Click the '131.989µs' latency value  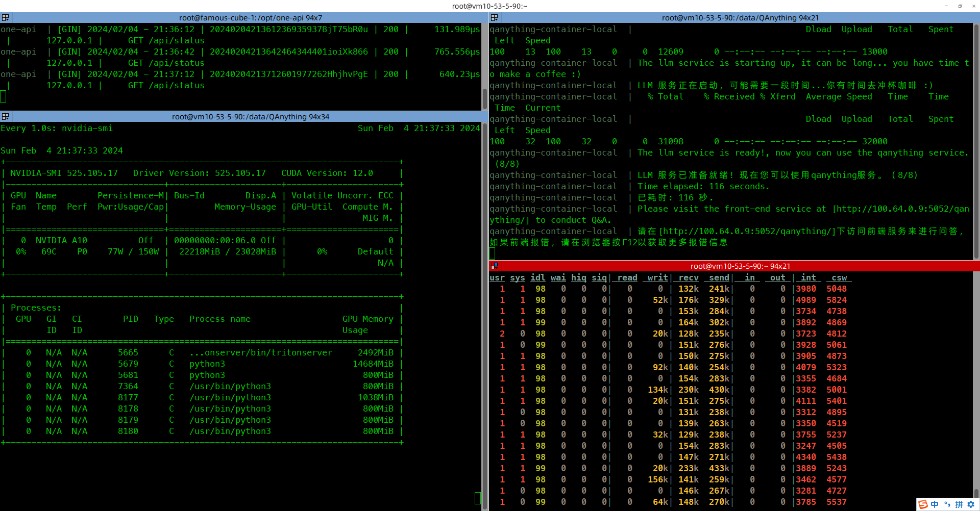pos(457,30)
